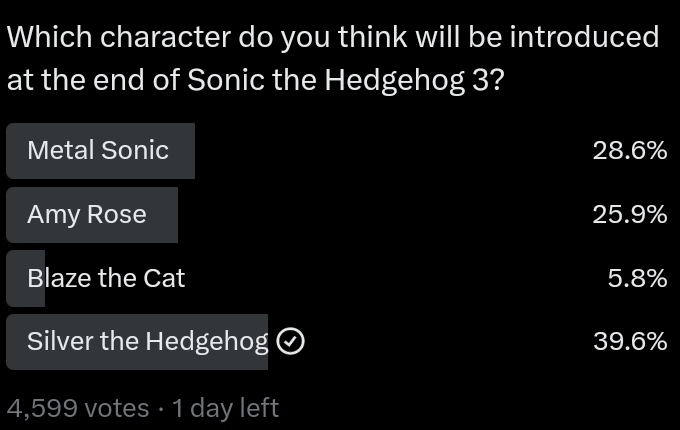680x430 pixels.
Task: Select the Blaze the Cat poll option
Action: click(x=337, y=278)
